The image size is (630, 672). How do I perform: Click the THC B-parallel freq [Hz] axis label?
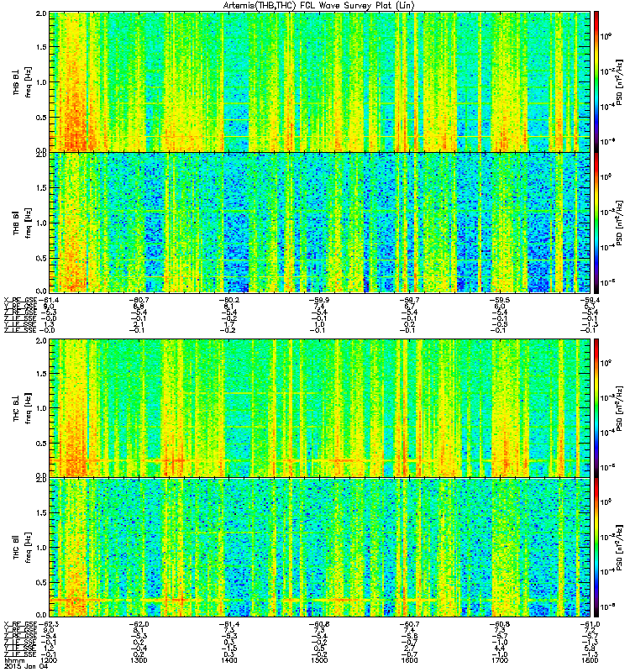coord(29,548)
